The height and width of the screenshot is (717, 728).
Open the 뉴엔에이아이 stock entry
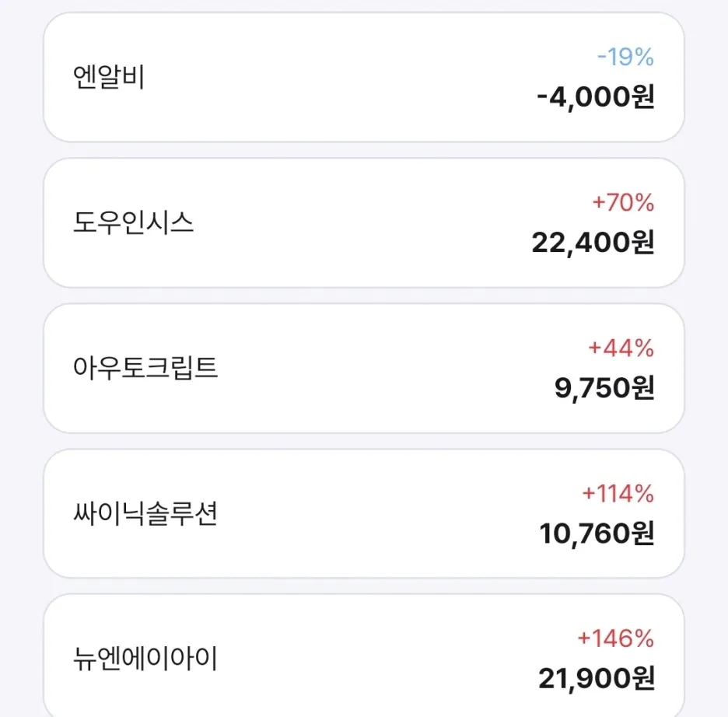[x=364, y=657]
